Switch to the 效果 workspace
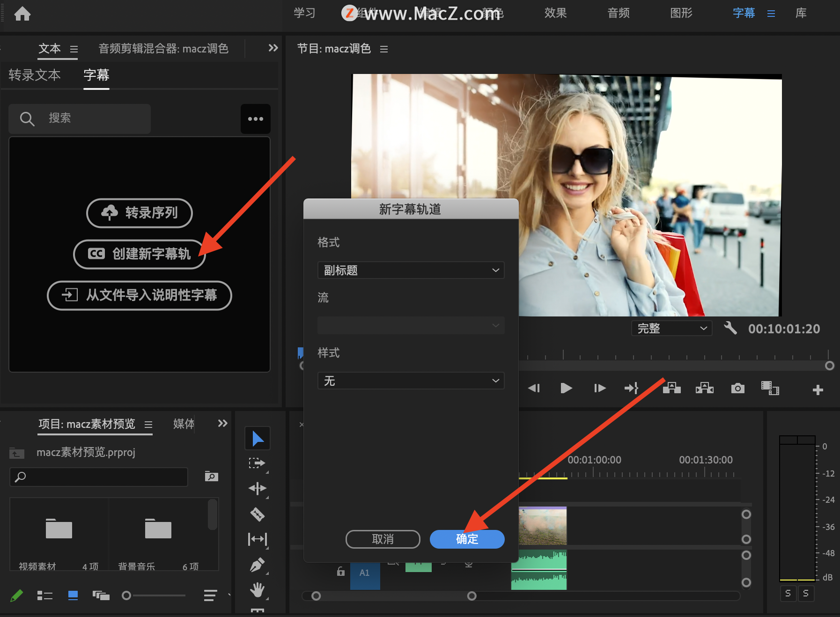 point(556,13)
